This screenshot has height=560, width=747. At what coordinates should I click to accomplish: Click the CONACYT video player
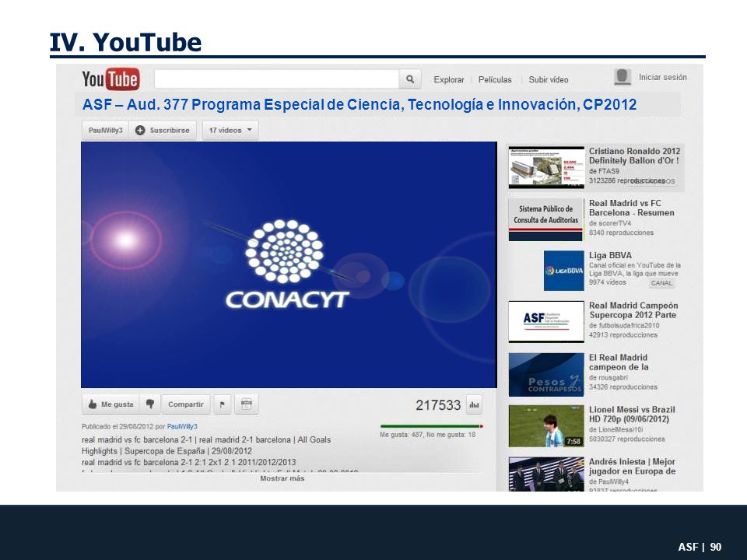[x=289, y=264]
